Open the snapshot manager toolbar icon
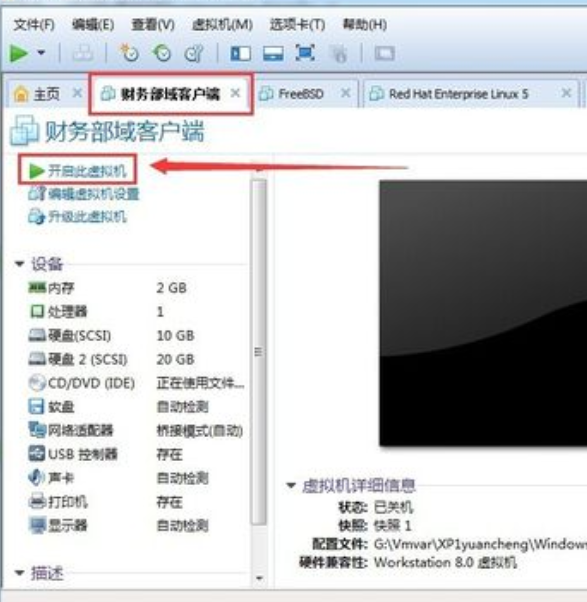The height and width of the screenshot is (602, 587). 193,53
